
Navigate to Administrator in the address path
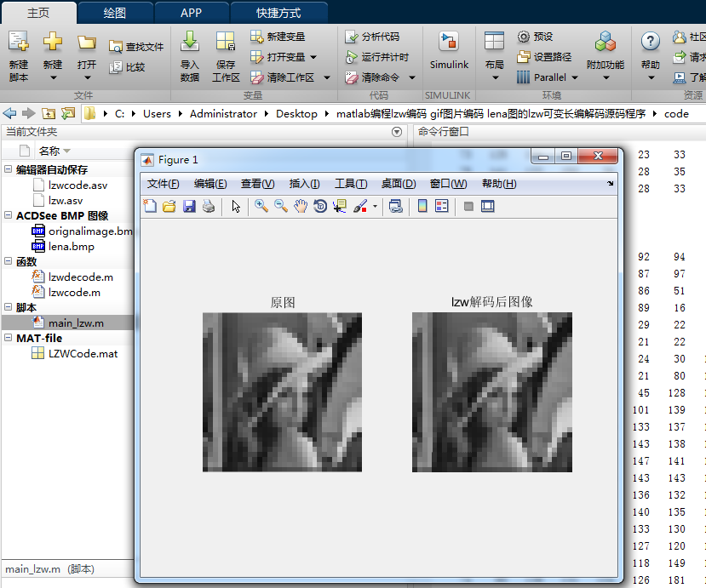pos(223,114)
